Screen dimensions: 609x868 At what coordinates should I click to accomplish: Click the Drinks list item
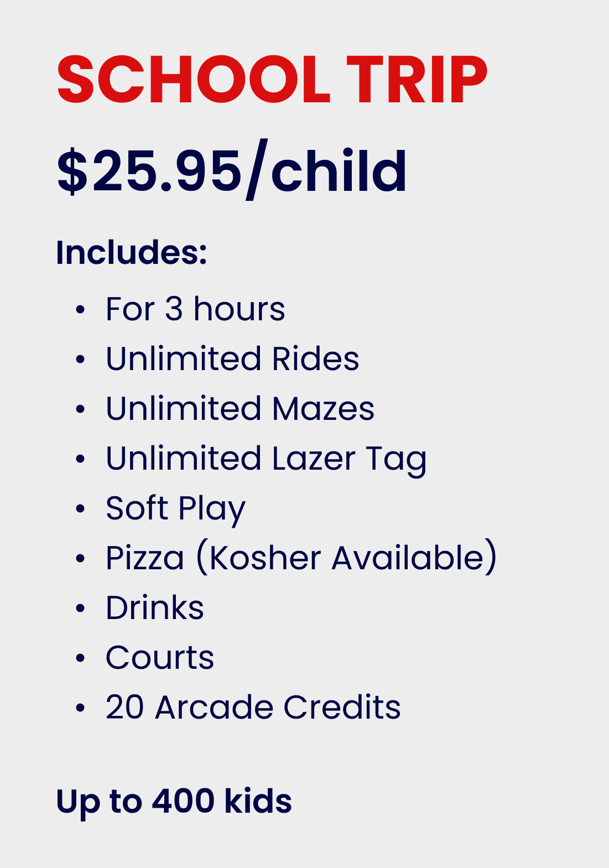click(x=155, y=608)
